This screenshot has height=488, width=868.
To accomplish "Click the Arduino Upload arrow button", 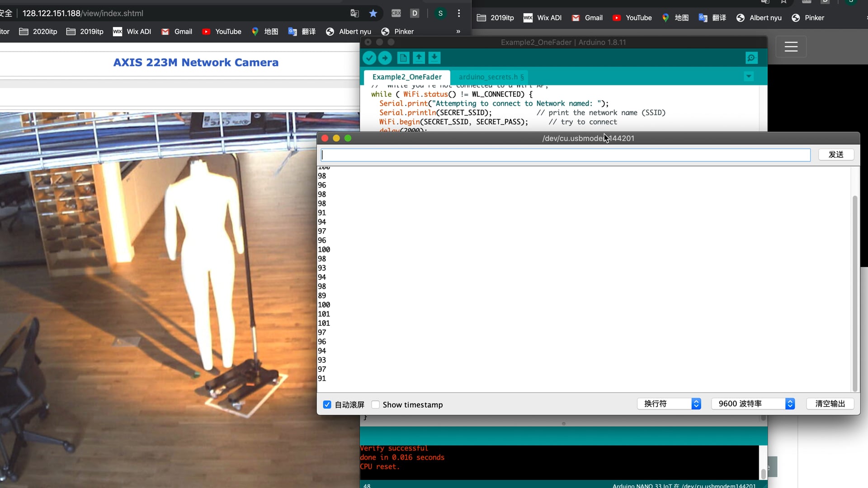I will [385, 58].
